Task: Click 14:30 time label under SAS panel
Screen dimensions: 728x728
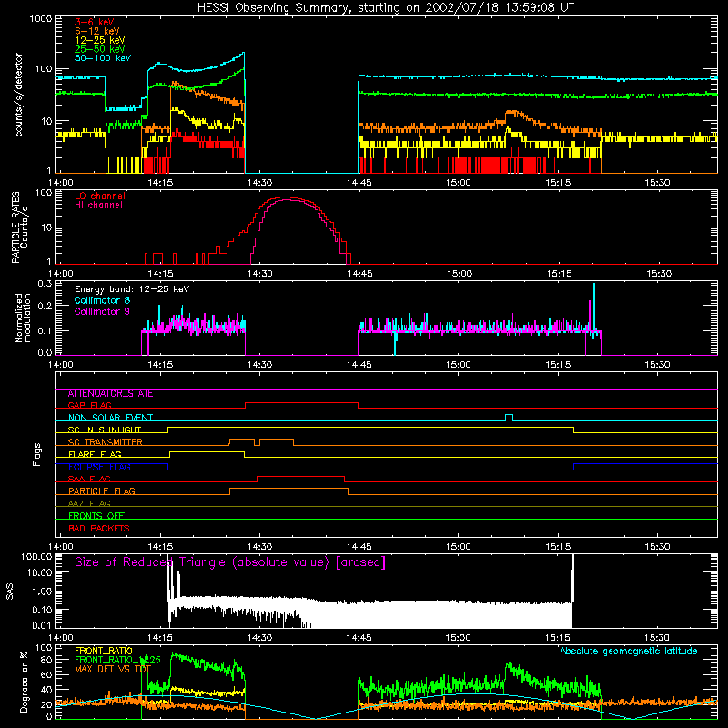Action: [x=259, y=638]
